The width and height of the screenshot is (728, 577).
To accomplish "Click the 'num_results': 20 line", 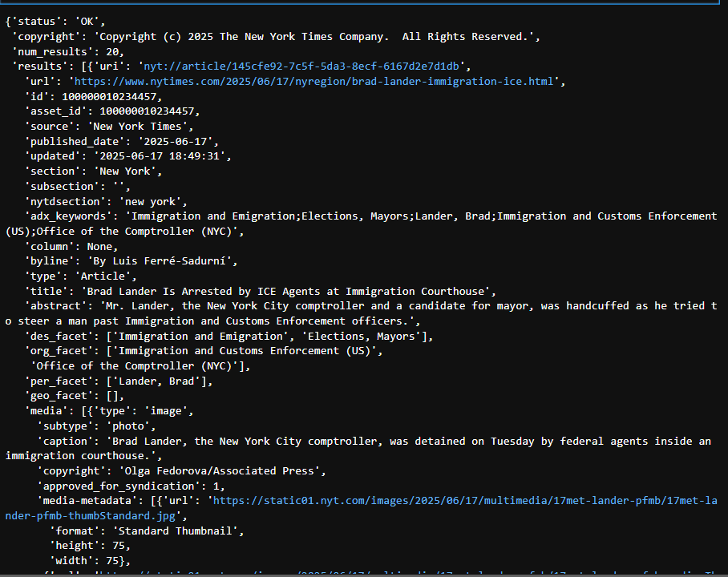I will [x=68, y=51].
